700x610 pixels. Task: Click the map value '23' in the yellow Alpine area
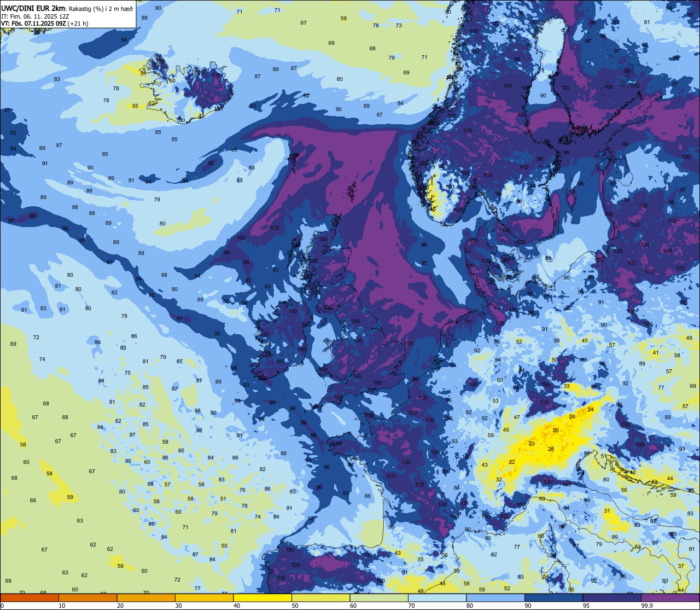pos(532,444)
